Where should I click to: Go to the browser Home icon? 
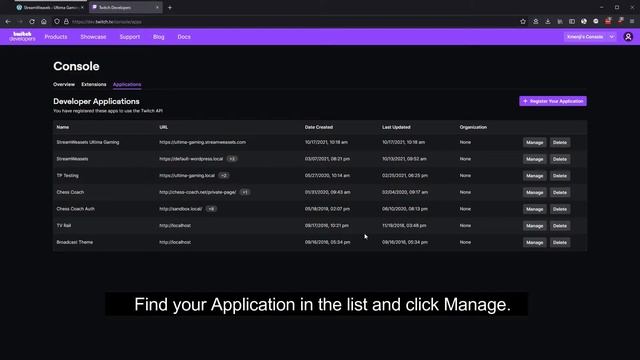click(x=44, y=22)
